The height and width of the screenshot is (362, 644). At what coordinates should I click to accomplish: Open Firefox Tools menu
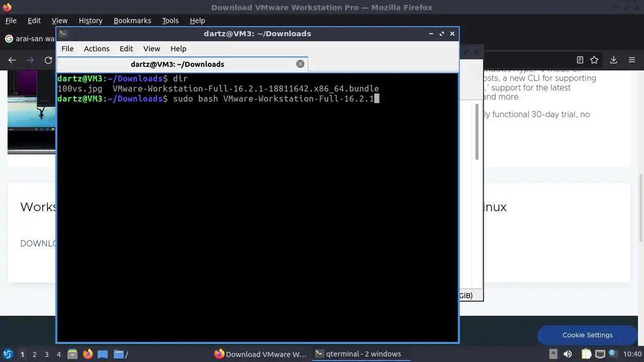(170, 21)
